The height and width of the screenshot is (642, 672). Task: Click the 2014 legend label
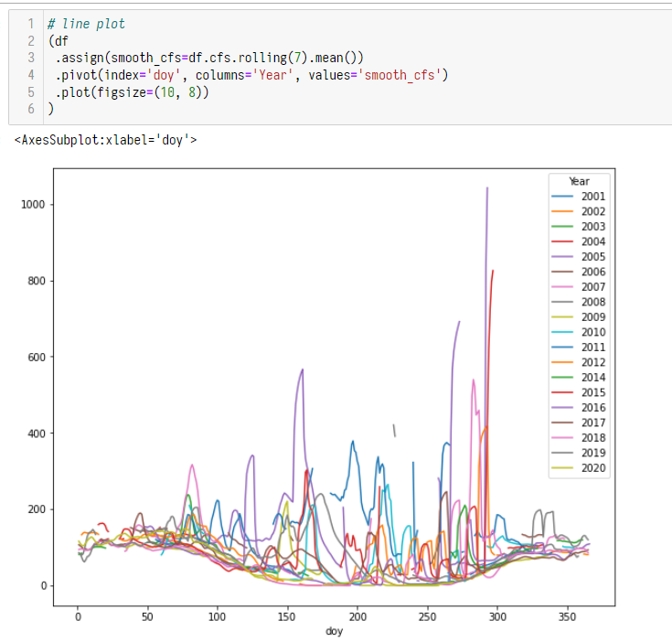(593, 377)
